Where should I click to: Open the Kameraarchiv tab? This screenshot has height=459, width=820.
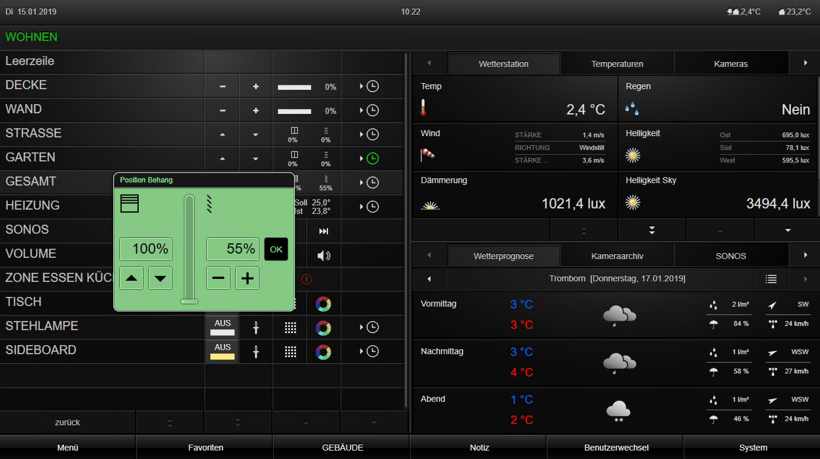[x=617, y=256]
